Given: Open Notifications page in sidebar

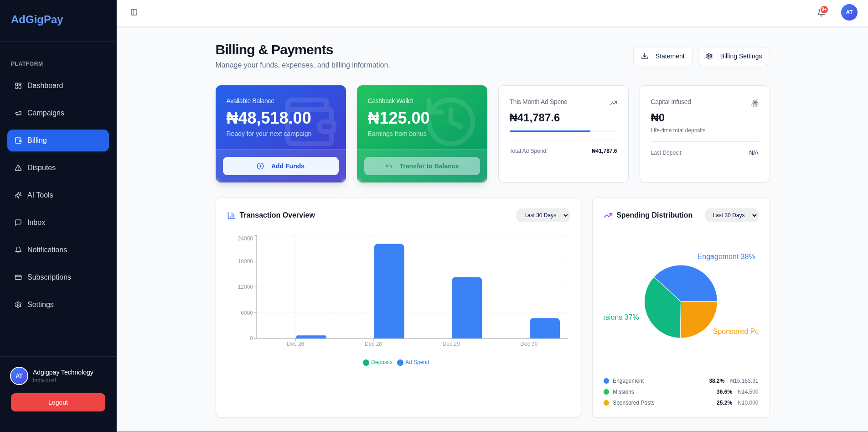Looking at the screenshot, I should [x=58, y=250].
